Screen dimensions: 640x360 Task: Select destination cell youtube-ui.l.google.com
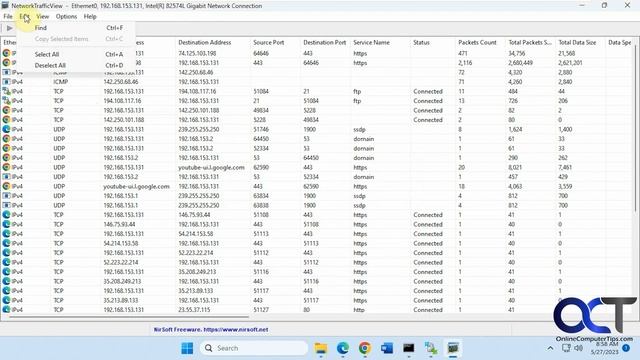(x=211, y=167)
